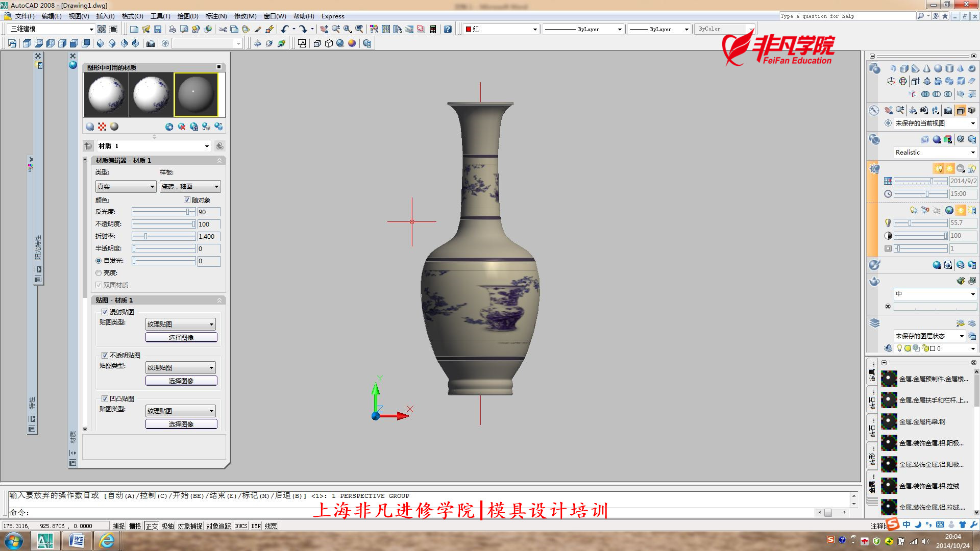
Task: Cut selection with the scissors icon
Action: [223, 30]
